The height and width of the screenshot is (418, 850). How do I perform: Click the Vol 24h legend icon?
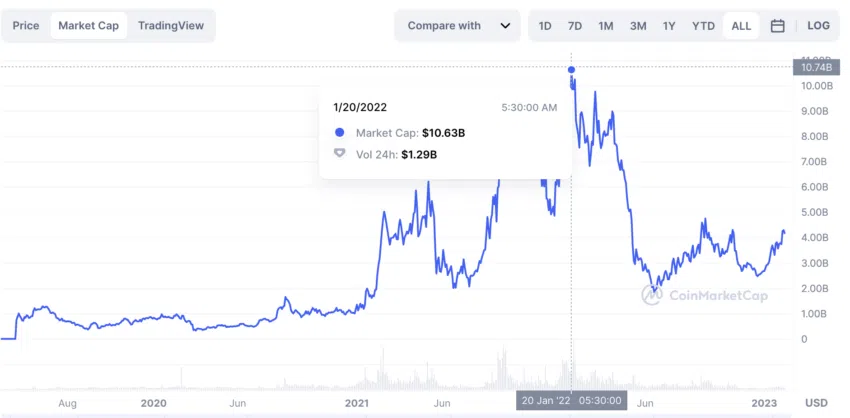click(340, 154)
